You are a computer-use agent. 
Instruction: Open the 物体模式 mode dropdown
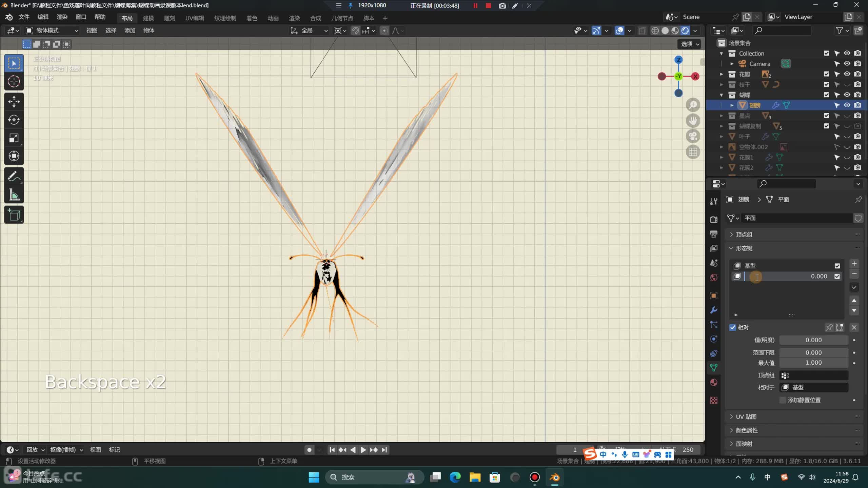point(53,31)
